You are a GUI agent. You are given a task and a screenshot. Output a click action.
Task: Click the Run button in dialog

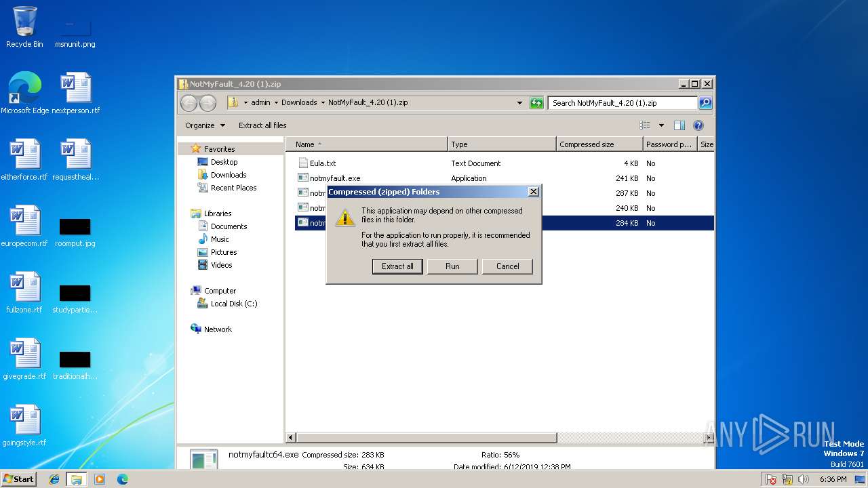click(452, 266)
